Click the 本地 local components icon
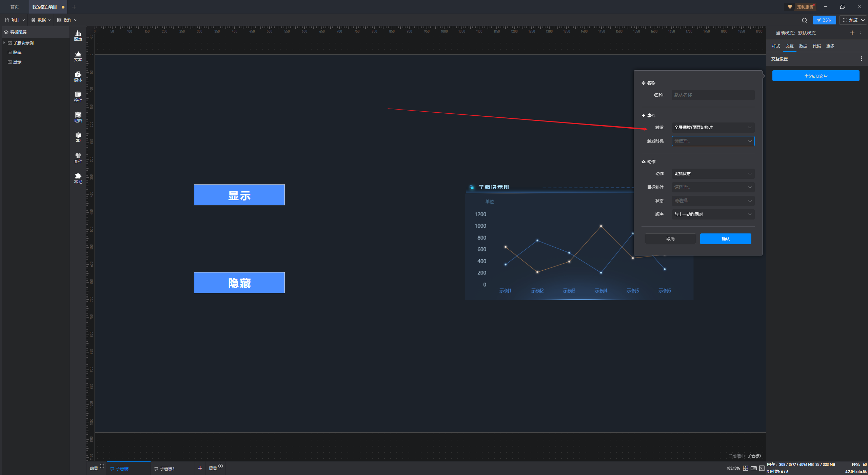The height and width of the screenshot is (475, 868). tap(78, 178)
